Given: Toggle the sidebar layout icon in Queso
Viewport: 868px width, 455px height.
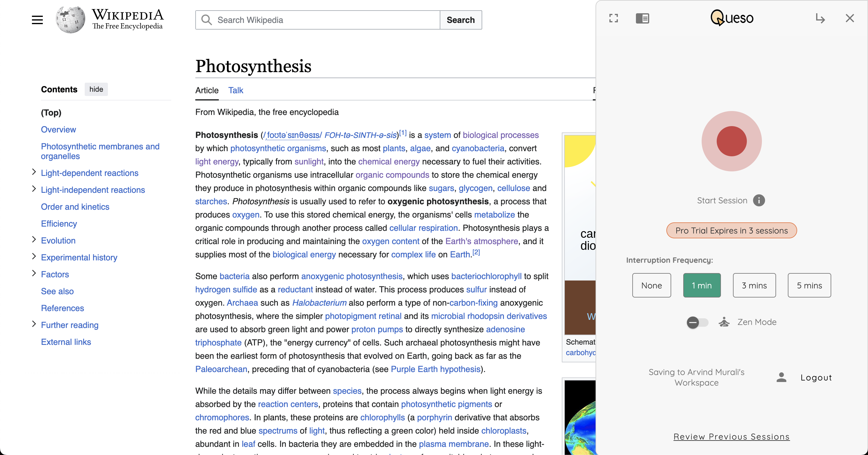Looking at the screenshot, I should tap(642, 18).
